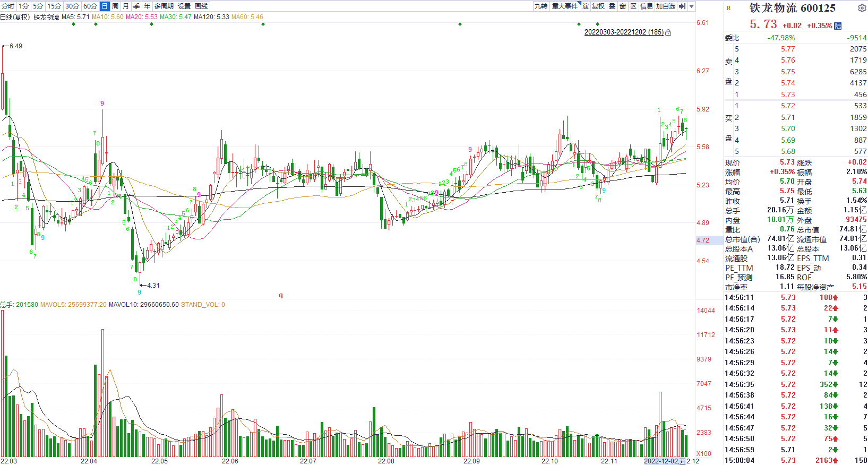This screenshot has width=868, height=465.
Task: Click the 窗 window toolbar icon
Action: click(623, 6)
